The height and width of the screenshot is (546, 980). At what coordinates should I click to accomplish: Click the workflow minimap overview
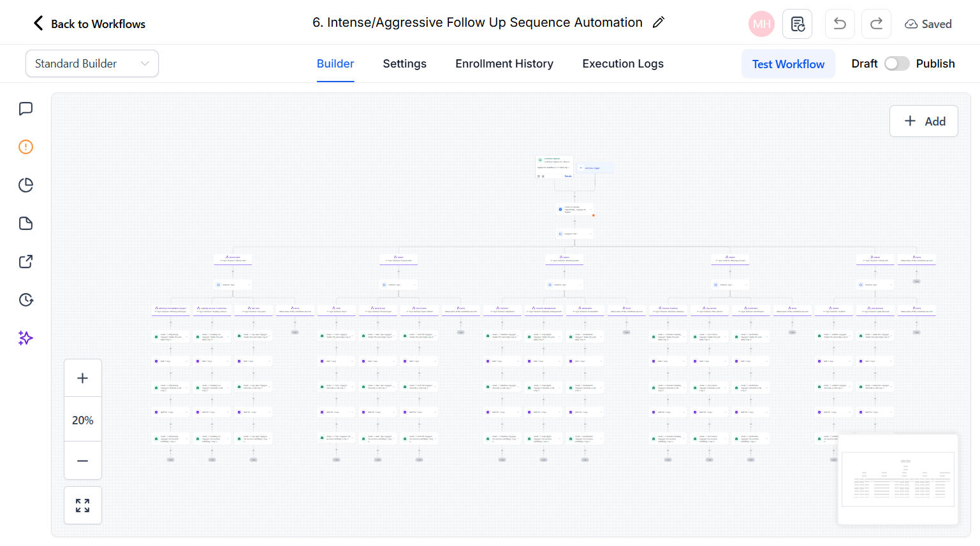[x=898, y=479]
